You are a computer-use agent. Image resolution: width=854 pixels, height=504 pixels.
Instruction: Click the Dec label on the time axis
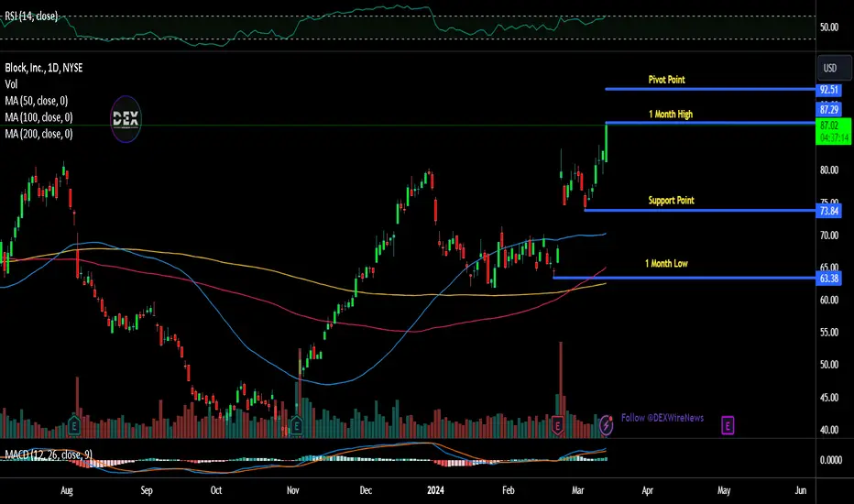click(366, 490)
